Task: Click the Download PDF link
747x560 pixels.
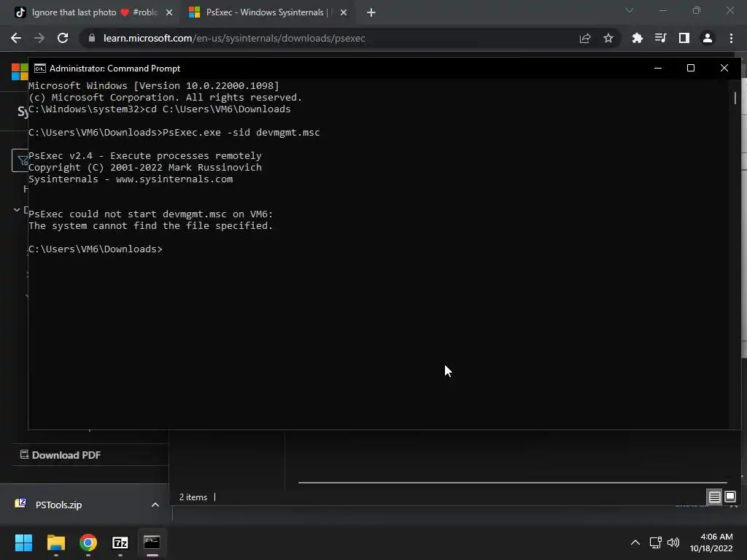Action: point(61,455)
